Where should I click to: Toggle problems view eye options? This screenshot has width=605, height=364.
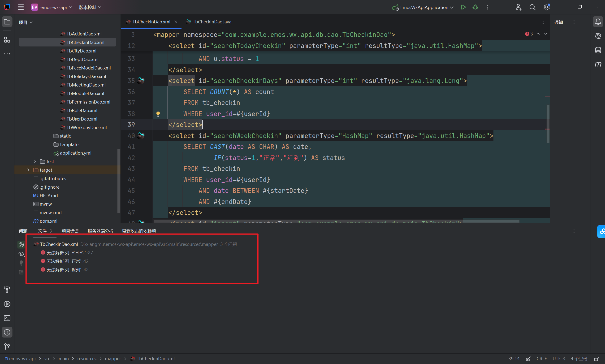[21, 254]
